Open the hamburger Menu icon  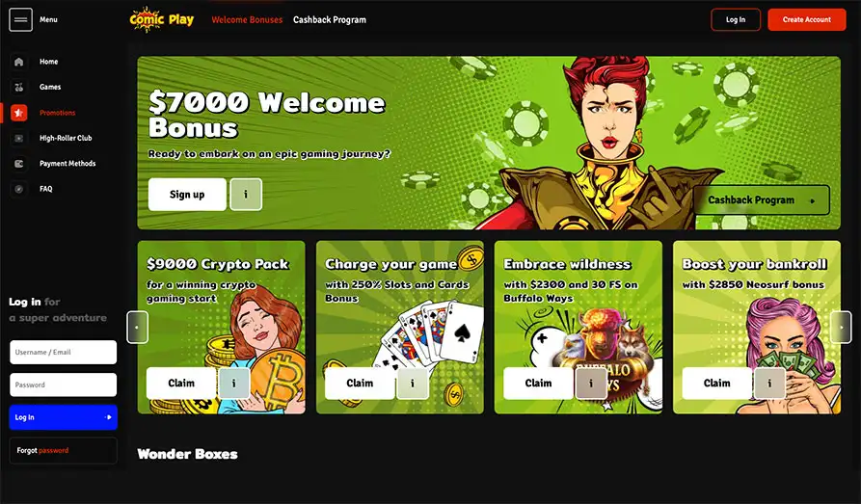tap(21, 20)
